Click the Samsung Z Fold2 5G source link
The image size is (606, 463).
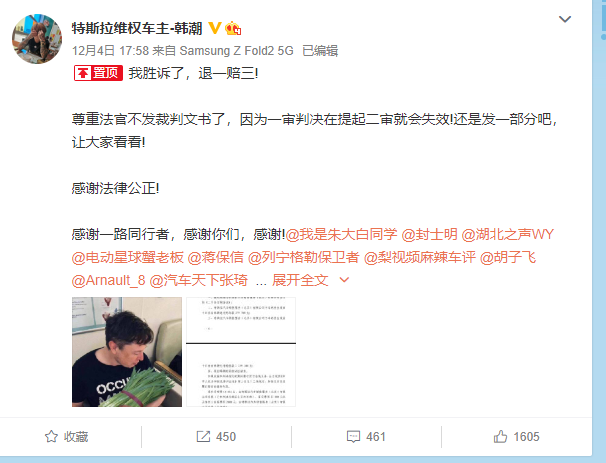coord(237,51)
